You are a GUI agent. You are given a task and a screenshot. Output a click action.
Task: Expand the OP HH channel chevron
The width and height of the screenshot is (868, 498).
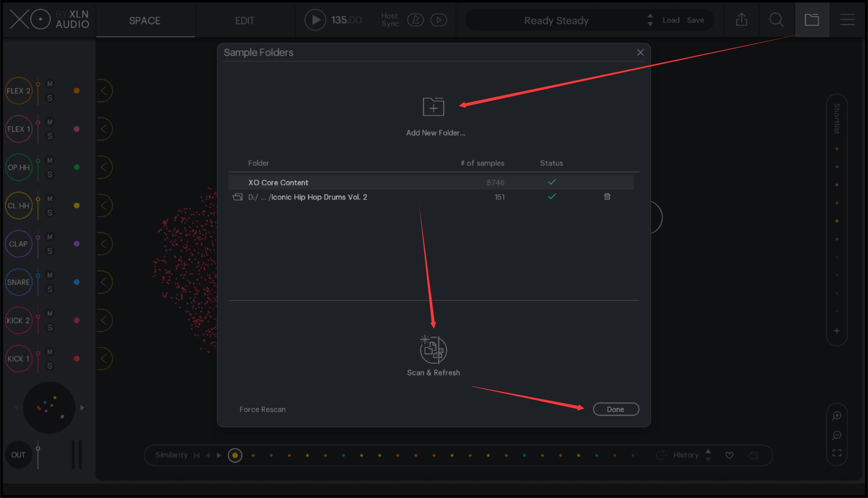pyautogui.click(x=103, y=167)
